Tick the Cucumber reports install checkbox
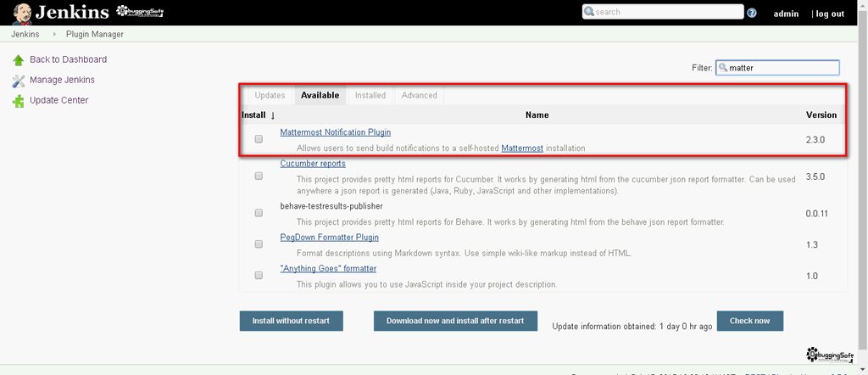868x375 pixels. pos(259,176)
